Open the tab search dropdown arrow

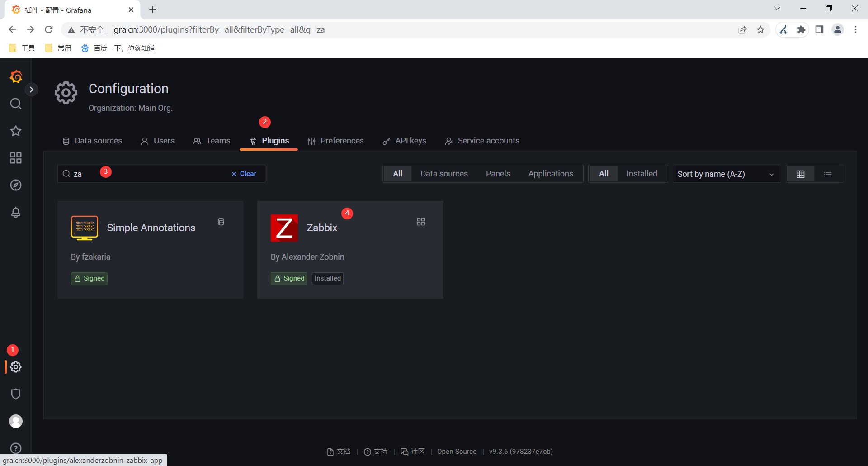click(777, 8)
